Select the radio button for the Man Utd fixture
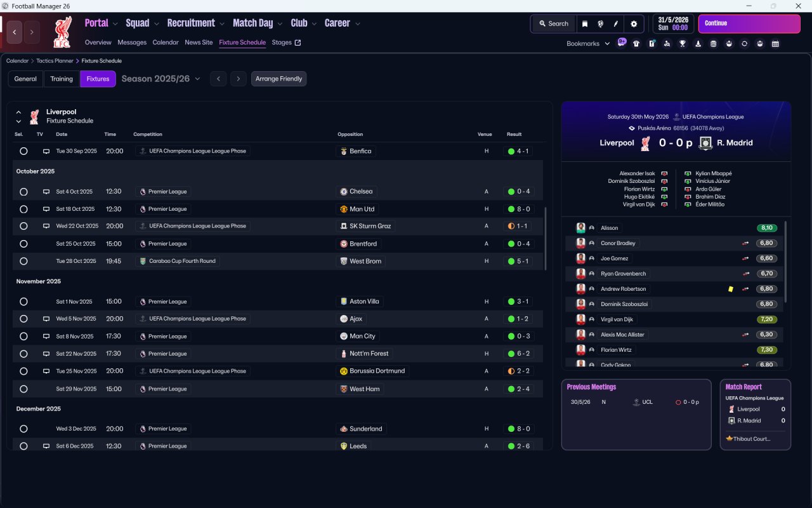The height and width of the screenshot is (508, 812). pos(23,209)
